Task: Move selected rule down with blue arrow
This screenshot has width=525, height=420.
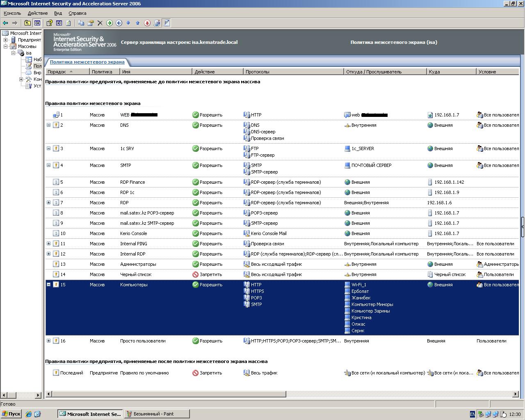Action: click(128, 23)
